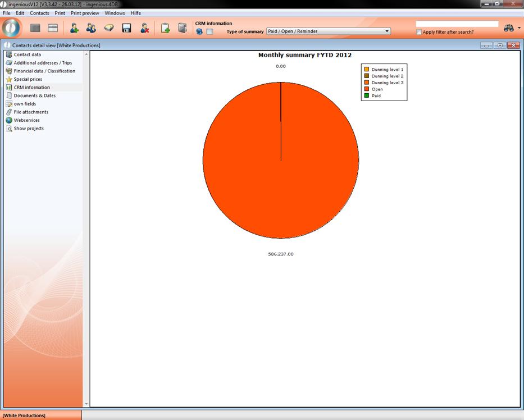Click the sidebar scroll up arrow
524x420 pixels.
point(86,54)
